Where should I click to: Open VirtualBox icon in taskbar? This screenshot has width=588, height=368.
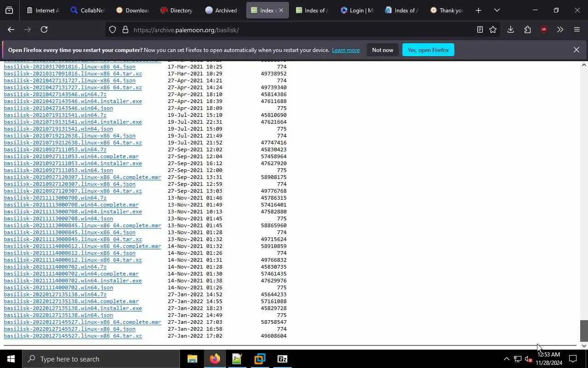pyautogui.click(x=260, y=359)
